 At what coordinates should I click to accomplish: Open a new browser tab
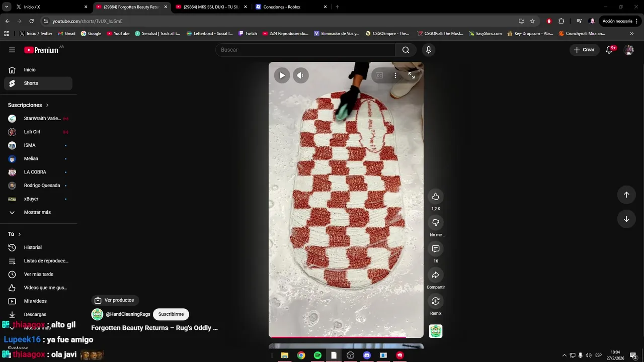point(337,7)
